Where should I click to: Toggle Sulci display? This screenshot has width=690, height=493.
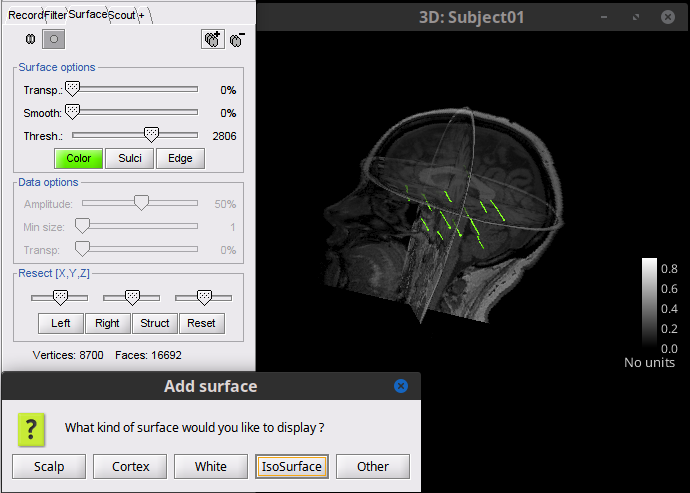[x=130, y=158]
